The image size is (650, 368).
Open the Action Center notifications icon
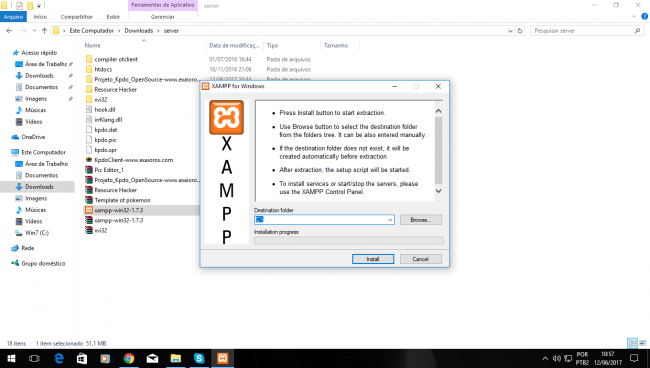(634, 358)
